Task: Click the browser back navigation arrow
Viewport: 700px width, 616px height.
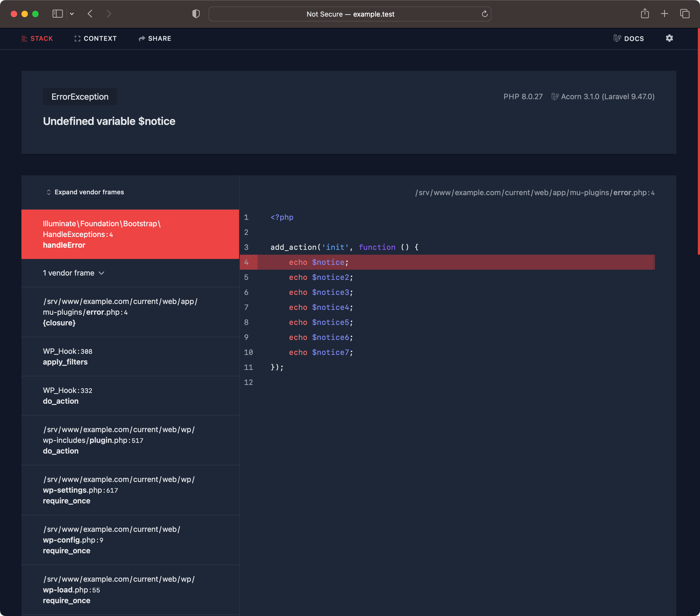Action: (x=91, y=13)
